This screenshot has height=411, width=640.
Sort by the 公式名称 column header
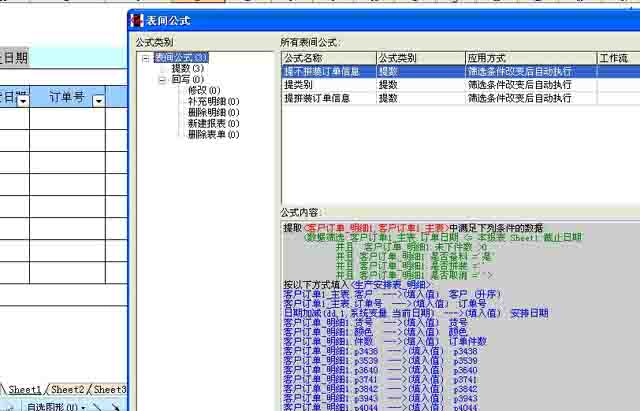tap(328, 59)
